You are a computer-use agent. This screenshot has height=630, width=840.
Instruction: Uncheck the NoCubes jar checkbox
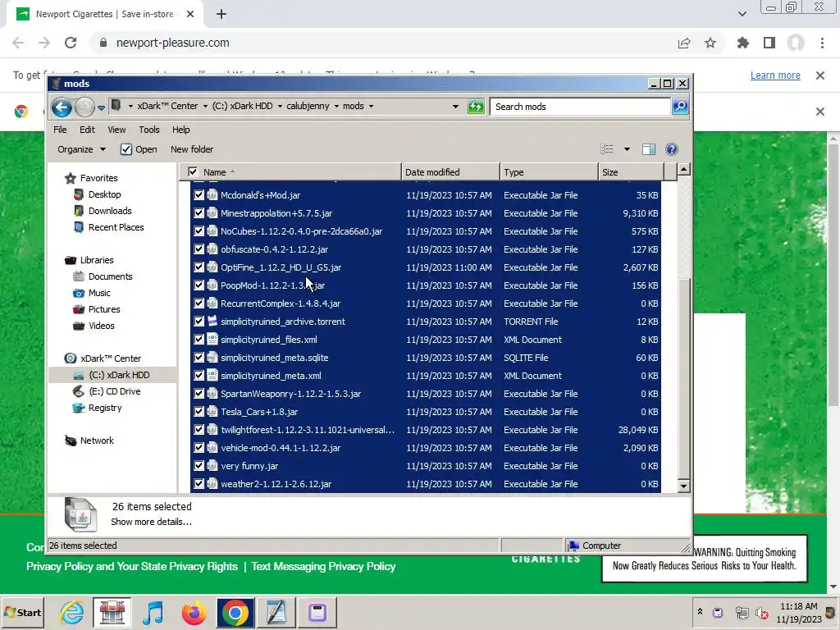click(x=199, y=231)
